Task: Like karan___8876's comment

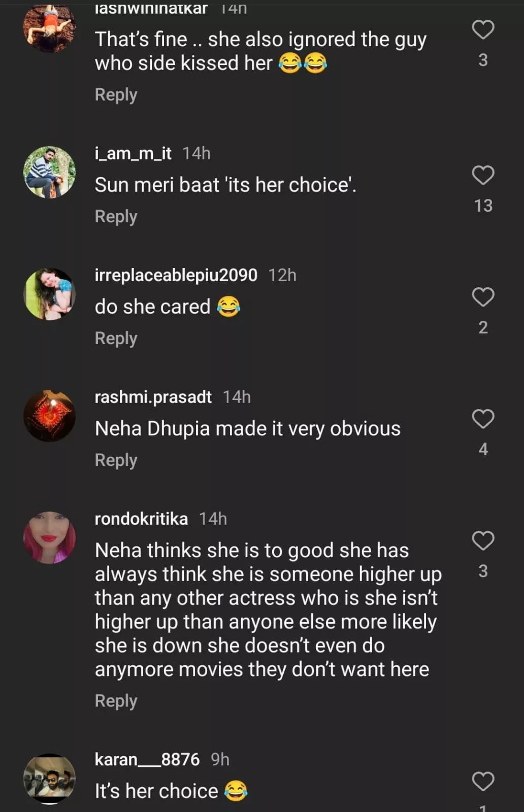Action: [x=483, y=781]
